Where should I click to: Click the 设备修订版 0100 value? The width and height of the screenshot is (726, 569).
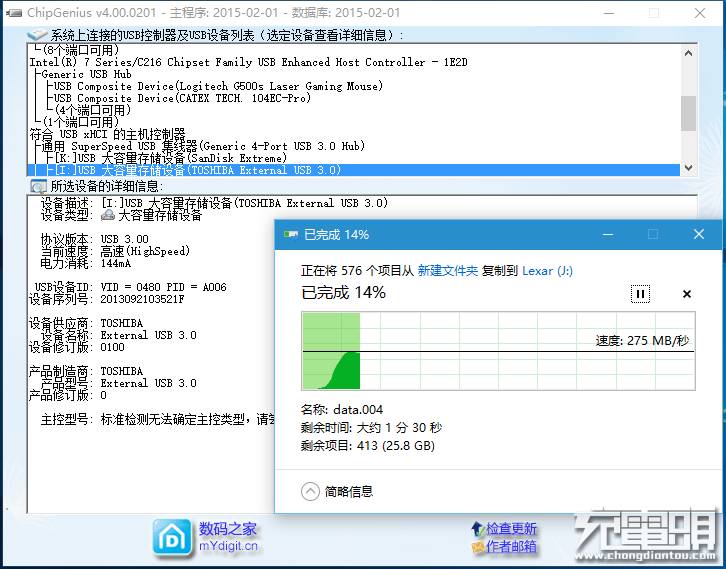tap(113, 347)
